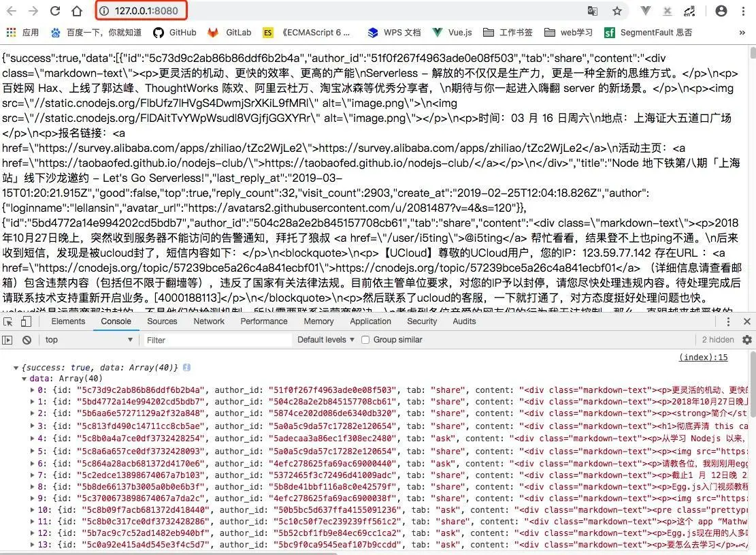The width and height of the screenshot is (756, 555).
Task: Open DevTools customize three-dot menu
Action: [728, 321]
